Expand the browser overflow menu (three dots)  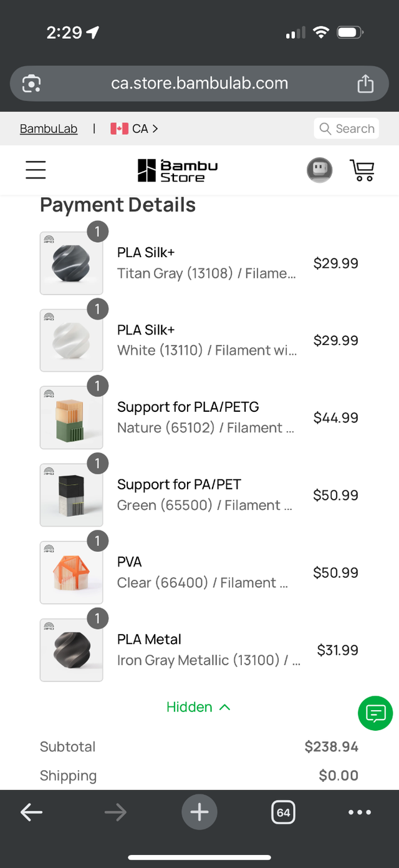[360, 812]
